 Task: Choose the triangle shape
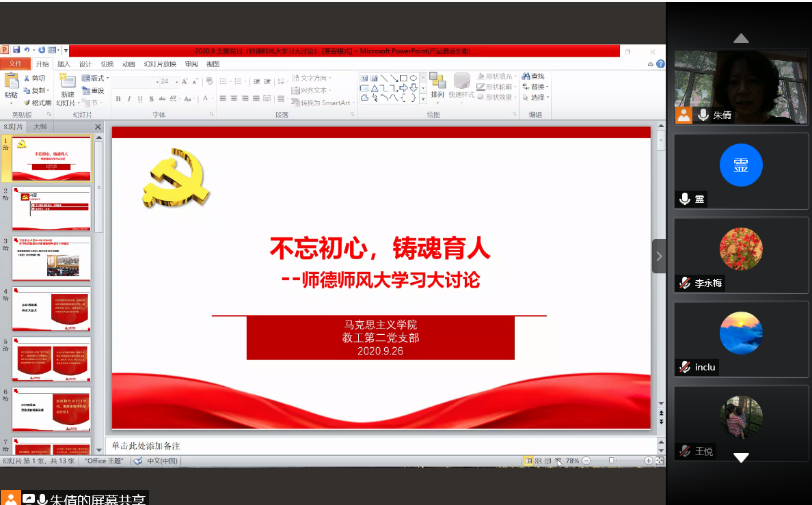374,88
